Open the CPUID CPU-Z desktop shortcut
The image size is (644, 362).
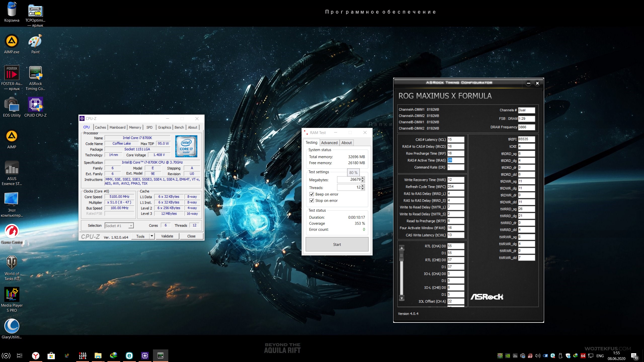coord(35,105)
